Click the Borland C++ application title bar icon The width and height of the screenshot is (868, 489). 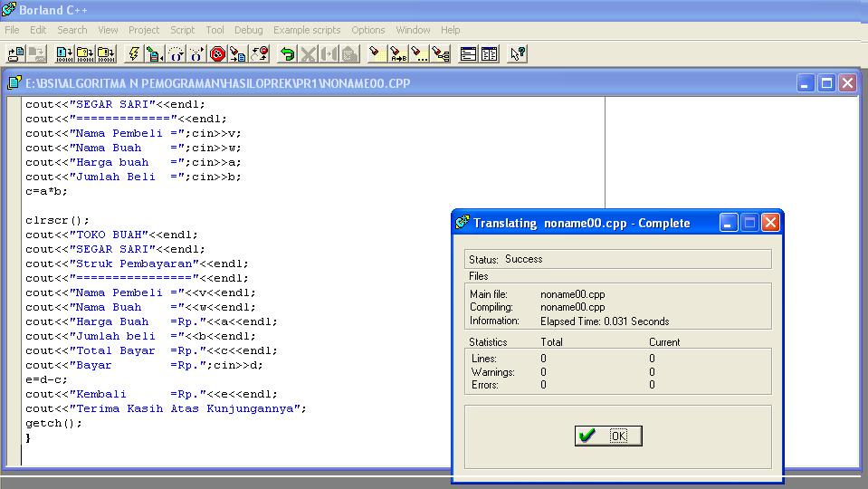click(x=9, y=9)
